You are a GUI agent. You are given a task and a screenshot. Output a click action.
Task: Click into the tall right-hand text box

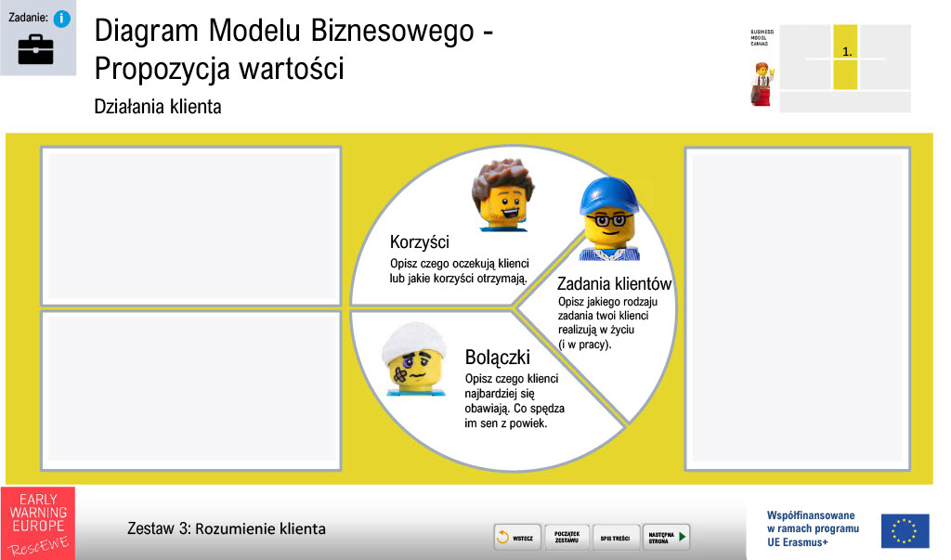[x=798, y=309]
